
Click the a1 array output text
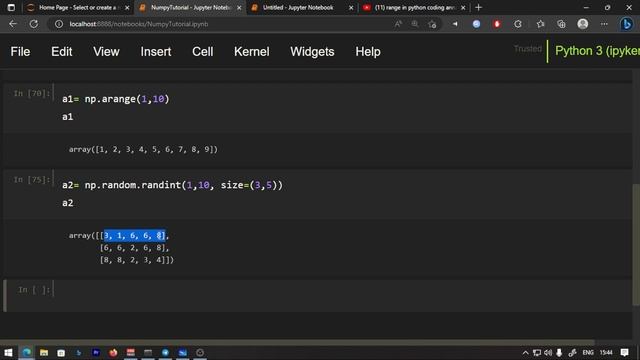(x=143, y=149)
